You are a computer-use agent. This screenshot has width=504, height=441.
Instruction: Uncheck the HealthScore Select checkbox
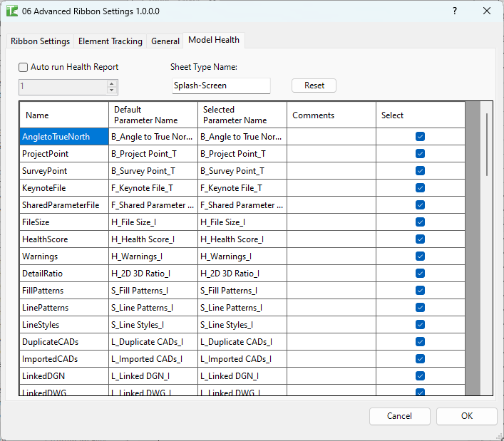pyautogui.click(x=420, y=239)
